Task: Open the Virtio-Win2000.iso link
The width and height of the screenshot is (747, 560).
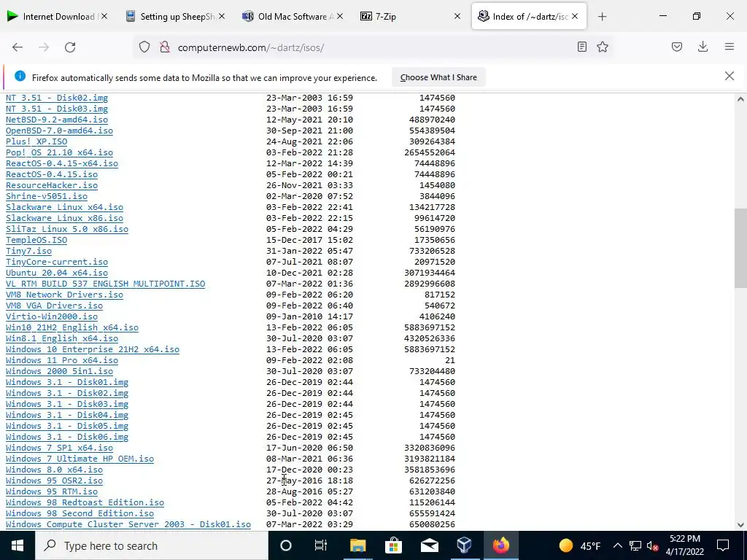Action: point(52,316)
